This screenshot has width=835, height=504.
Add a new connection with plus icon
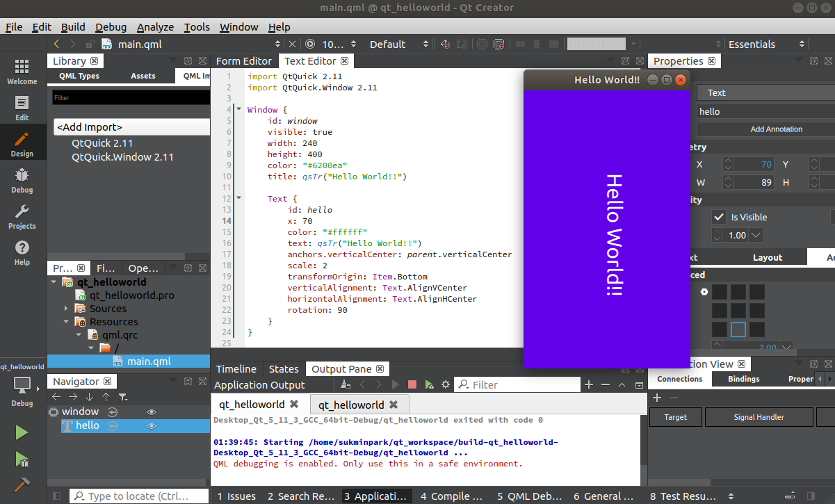pyautogui.click(x=656, y=398)
